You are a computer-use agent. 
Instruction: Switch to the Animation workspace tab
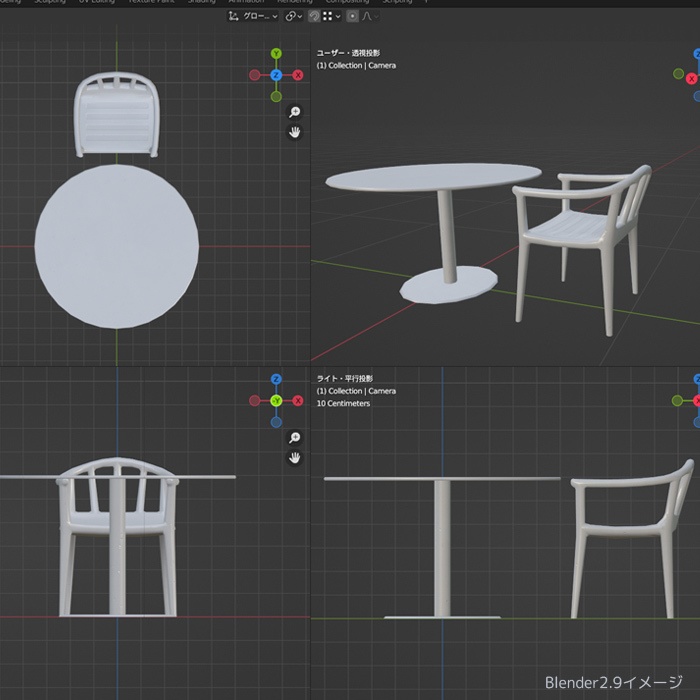pos(246,2)
